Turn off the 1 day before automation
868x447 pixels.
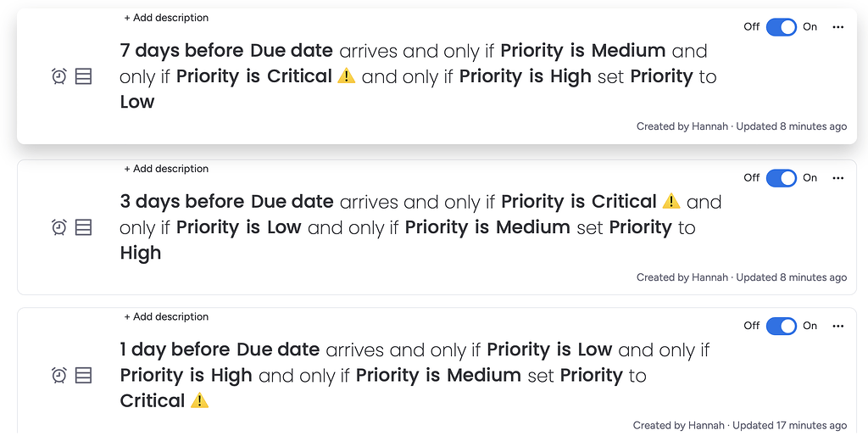781,326
